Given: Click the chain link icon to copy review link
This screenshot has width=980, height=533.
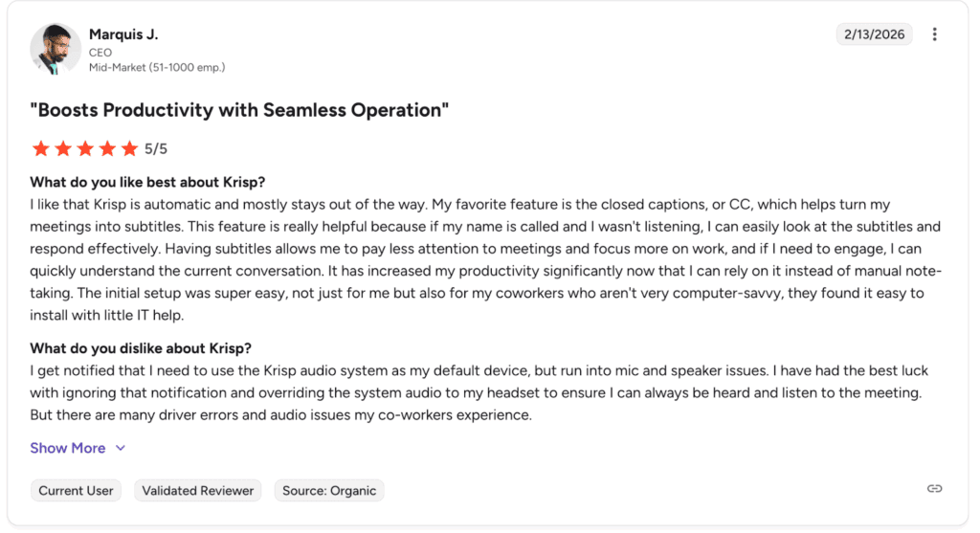Looking at the screenshot, I should [934, 489].
